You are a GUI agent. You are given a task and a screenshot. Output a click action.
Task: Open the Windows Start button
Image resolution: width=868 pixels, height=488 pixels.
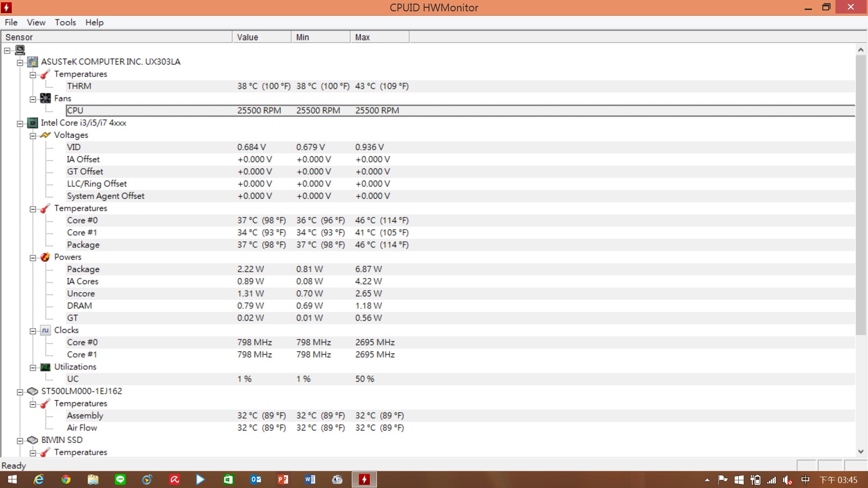(x=12, y=479)
